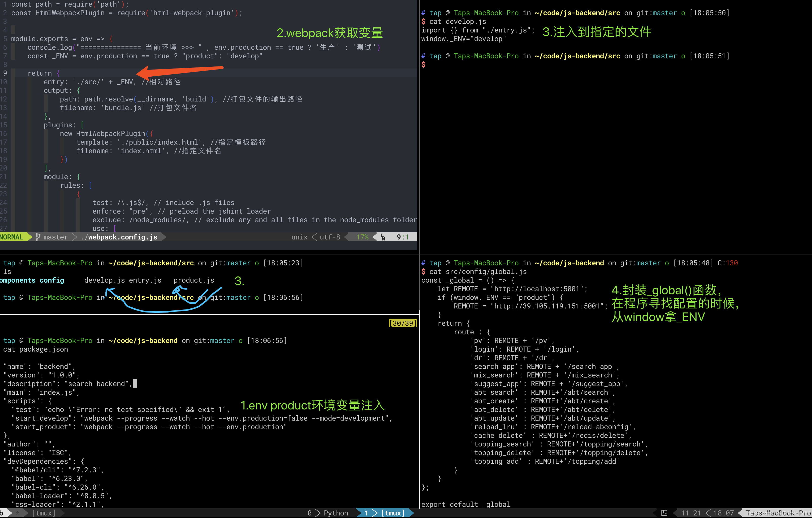
Task: Click the filename: 'bundle.js' line
Action: (x=128, y=108)
